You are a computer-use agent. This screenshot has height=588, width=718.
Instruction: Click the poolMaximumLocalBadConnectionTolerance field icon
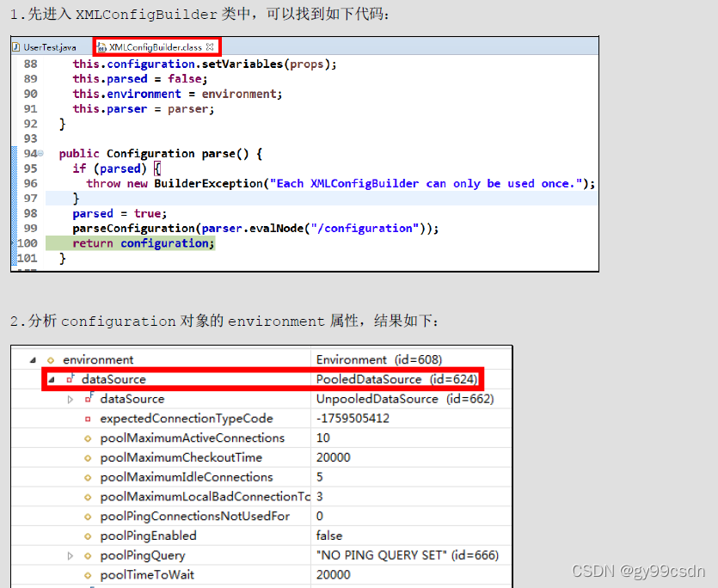[88, 498]
